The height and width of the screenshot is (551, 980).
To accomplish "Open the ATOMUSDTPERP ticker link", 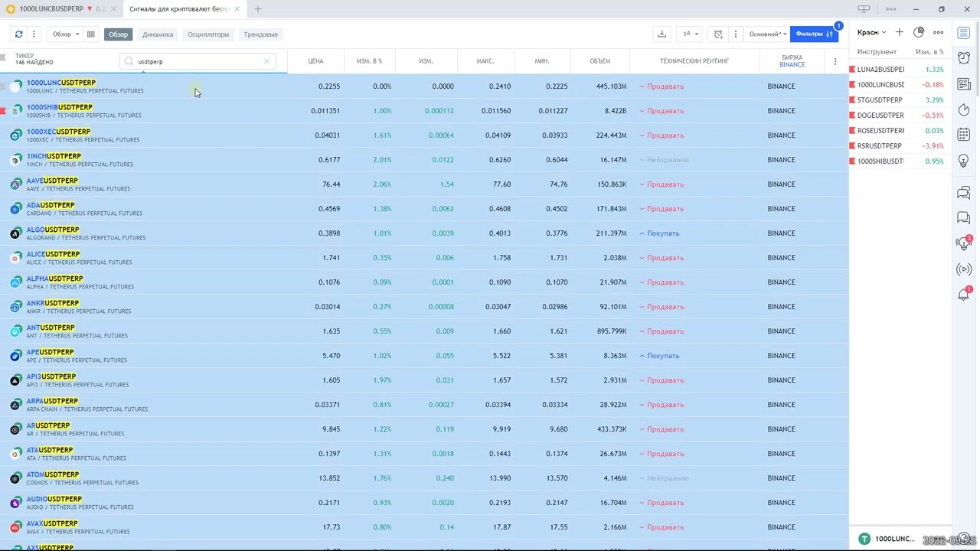I will click(53, 474).
